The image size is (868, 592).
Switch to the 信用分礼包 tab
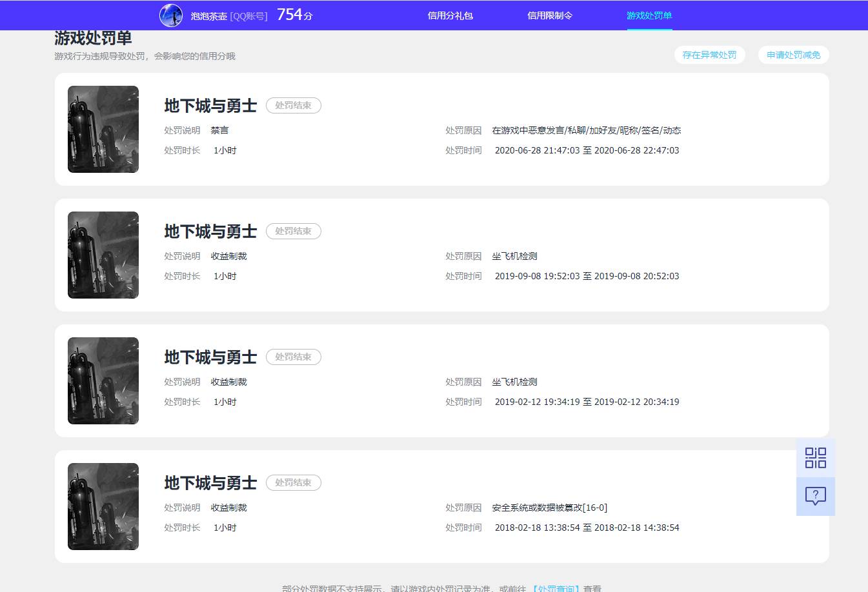click(450, 15)
